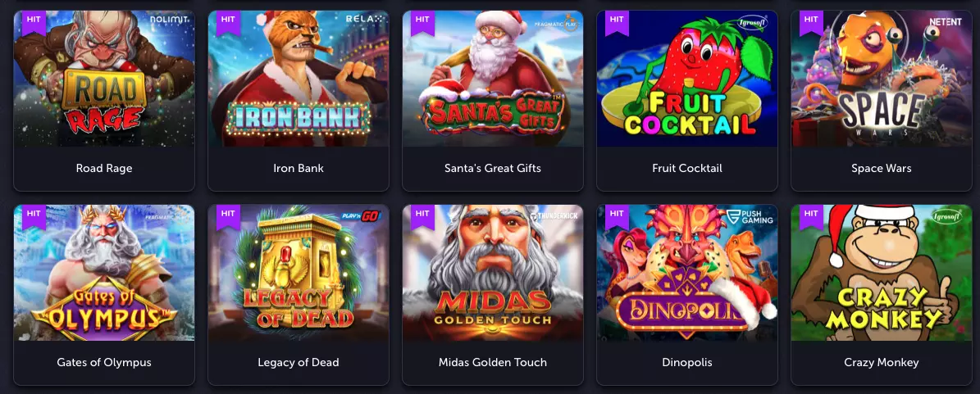This screenshot has height=394, width=980.
Task: Open the Iron Bank game thumbnail
Action: 299,79
